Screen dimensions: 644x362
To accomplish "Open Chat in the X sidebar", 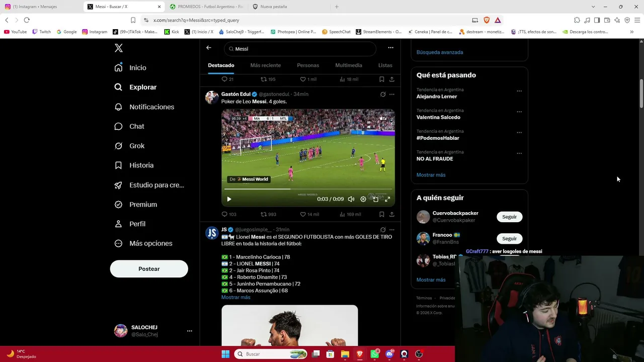I will click(129, 127).
